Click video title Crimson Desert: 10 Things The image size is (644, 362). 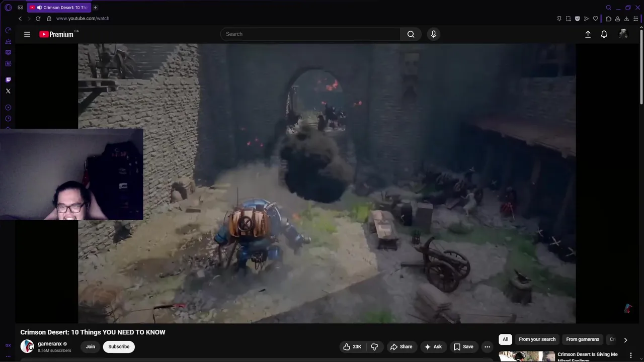click(x=93, y=332)
